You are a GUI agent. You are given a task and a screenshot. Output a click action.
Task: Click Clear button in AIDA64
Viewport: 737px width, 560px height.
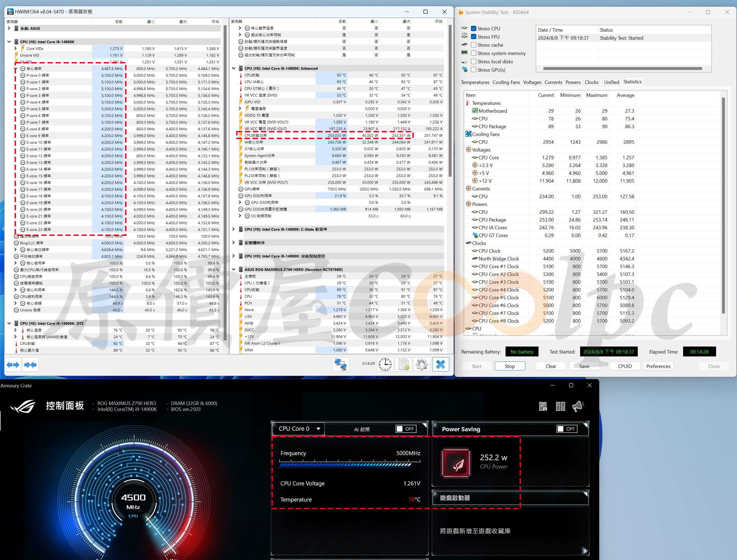pyautogui.click(x=551, y=366)
